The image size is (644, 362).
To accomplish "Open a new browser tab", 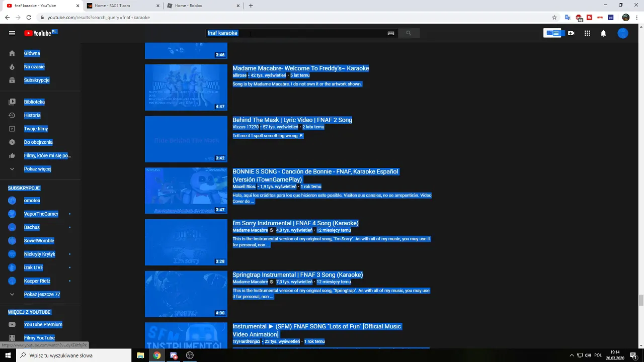I will click(251, 6).
